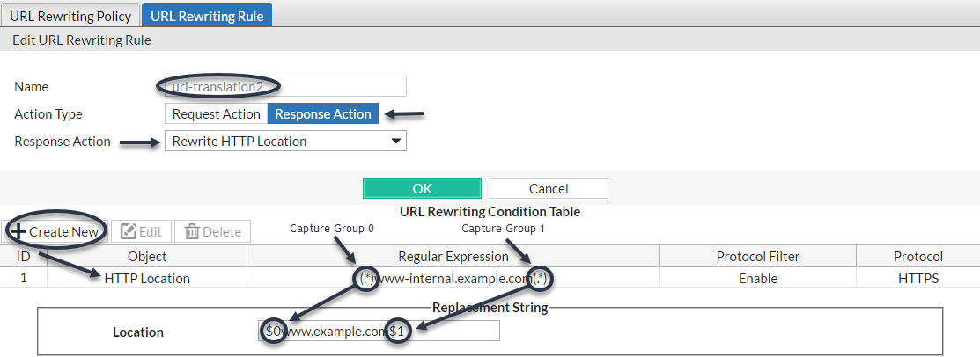Screen dimensions: 980x357
Task: Click the Protocol Filter column header
Action: point(758,257)
